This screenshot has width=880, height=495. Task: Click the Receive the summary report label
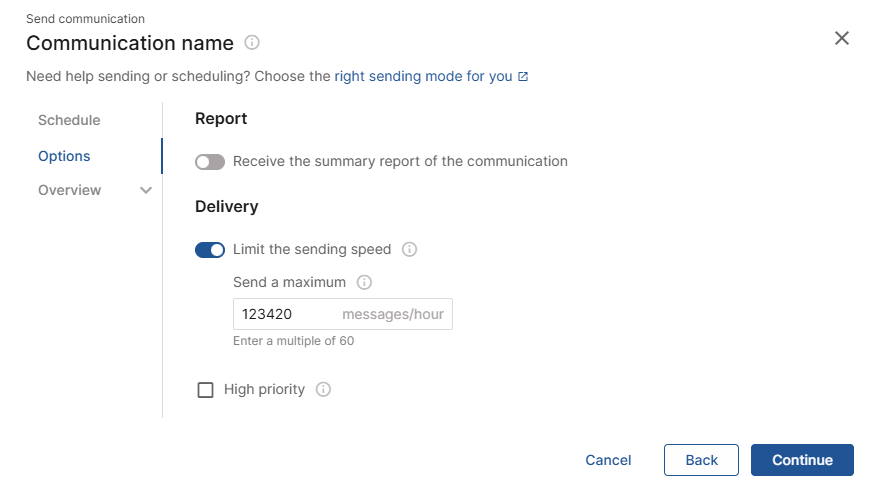[400, 162]
